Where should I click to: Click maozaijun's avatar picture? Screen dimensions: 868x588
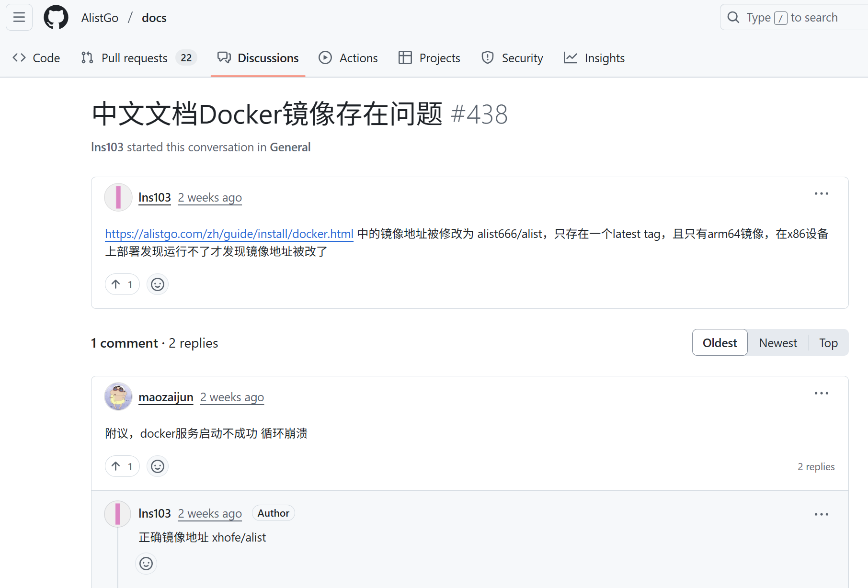coord(118,396)
